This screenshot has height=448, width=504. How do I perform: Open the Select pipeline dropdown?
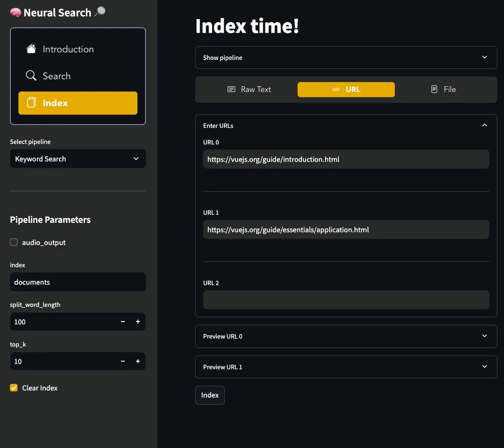(x=78, y=159)
